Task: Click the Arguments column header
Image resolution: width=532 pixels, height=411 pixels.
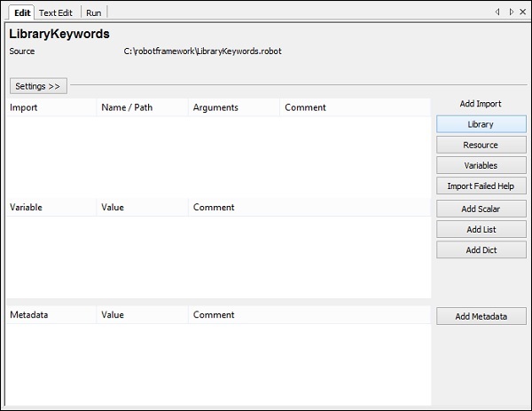Action: [x=234, y=107]
